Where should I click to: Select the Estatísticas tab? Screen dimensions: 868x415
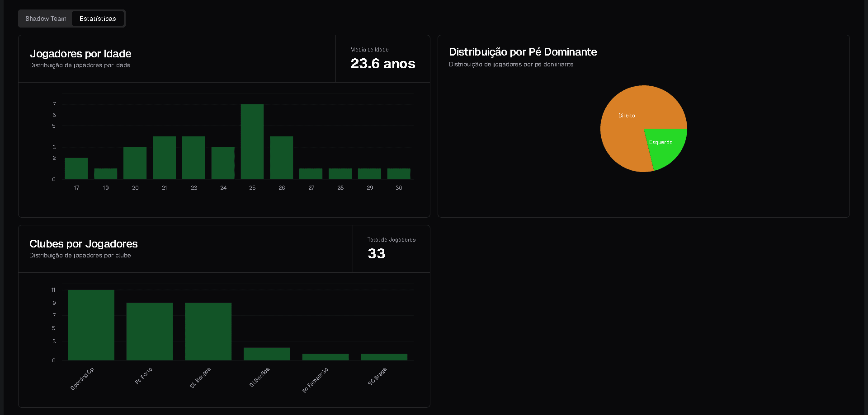(x=98, y=19)
